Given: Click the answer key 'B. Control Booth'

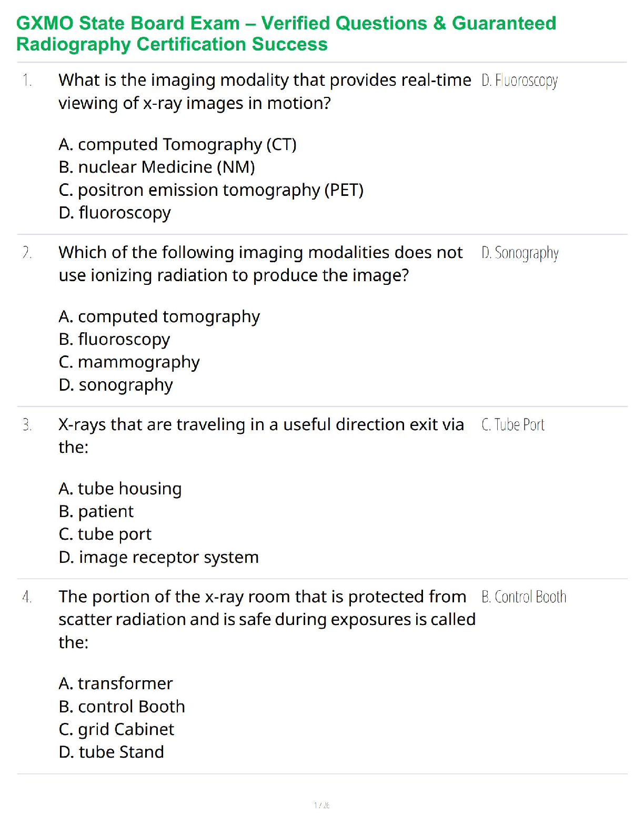Looking at the screenshot, I should (524, 597).
